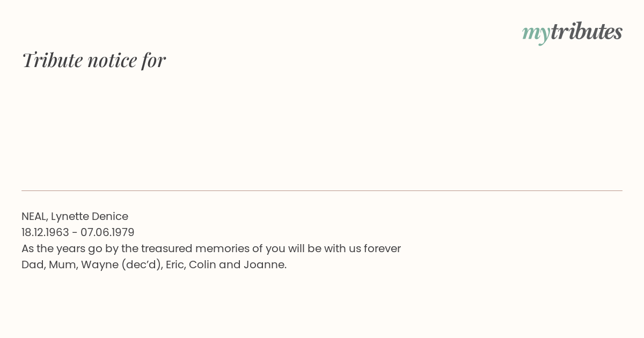Select the "Tribute notice for" heading
The height and width of the screenshot is (338, 644).
click(94, 60)
